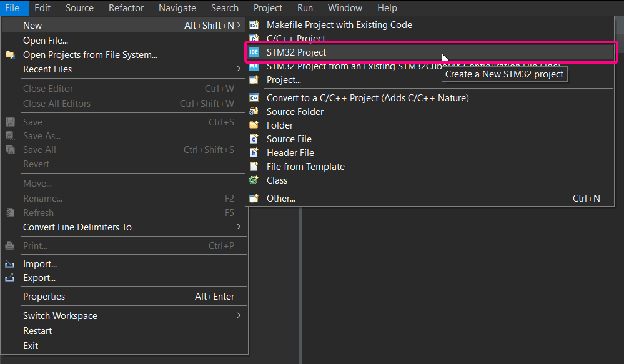
Task: Select Convert to a C/C++ Project entry
Action: tap(430, 98)
